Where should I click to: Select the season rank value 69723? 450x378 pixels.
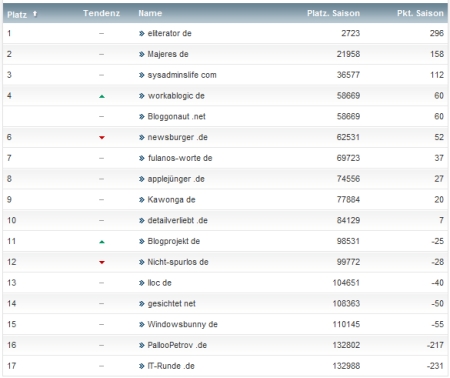pyautogui.click(x=348, y=158)
